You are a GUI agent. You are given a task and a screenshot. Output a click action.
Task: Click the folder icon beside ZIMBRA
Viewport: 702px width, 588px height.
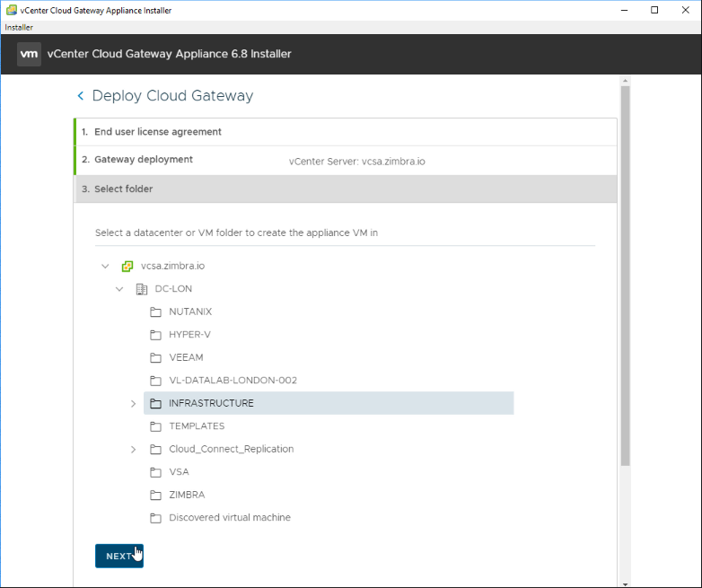[155, 495]
